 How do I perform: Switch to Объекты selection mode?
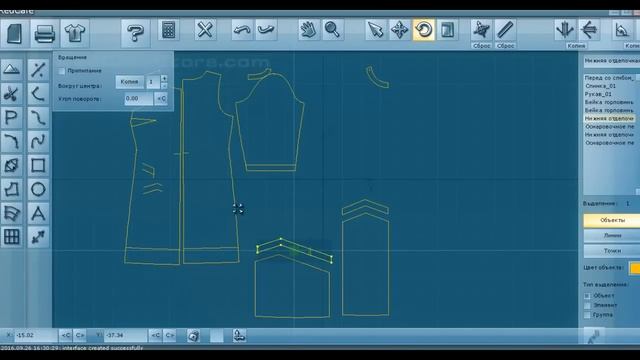pyautogui.click(x=612, y=220)
